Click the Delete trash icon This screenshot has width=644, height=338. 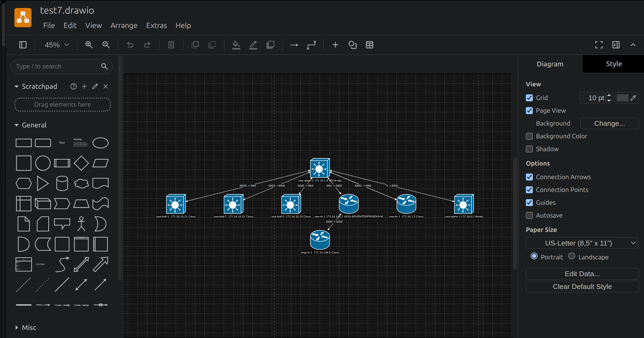(171, 45)
